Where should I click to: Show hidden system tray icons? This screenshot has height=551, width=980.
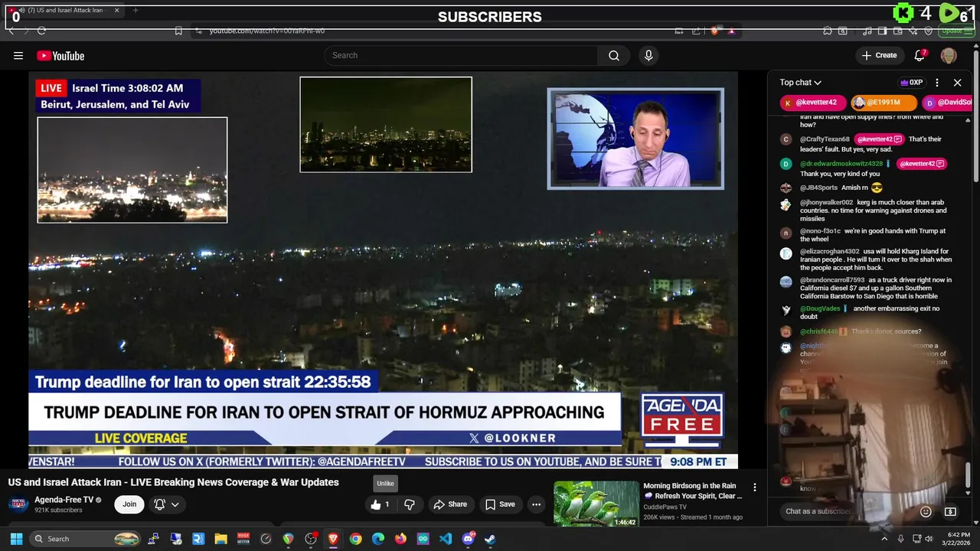click(884, 539)
